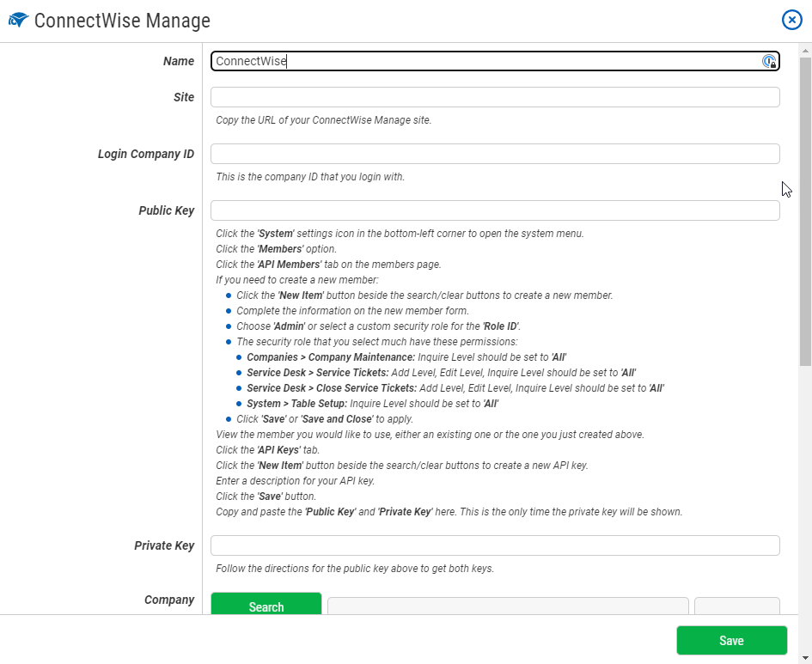Click the 'Copy the URL of your ConnectWise Manage site.' hint
The image size is (812, 664).
click(323, 120)
